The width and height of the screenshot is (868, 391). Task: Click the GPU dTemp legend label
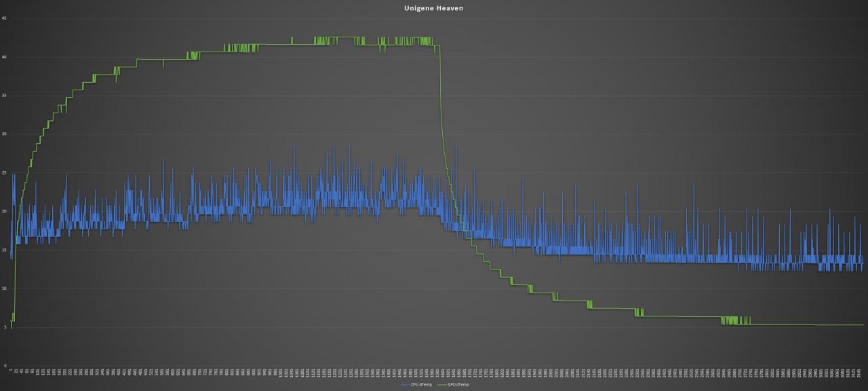[458, 385]
